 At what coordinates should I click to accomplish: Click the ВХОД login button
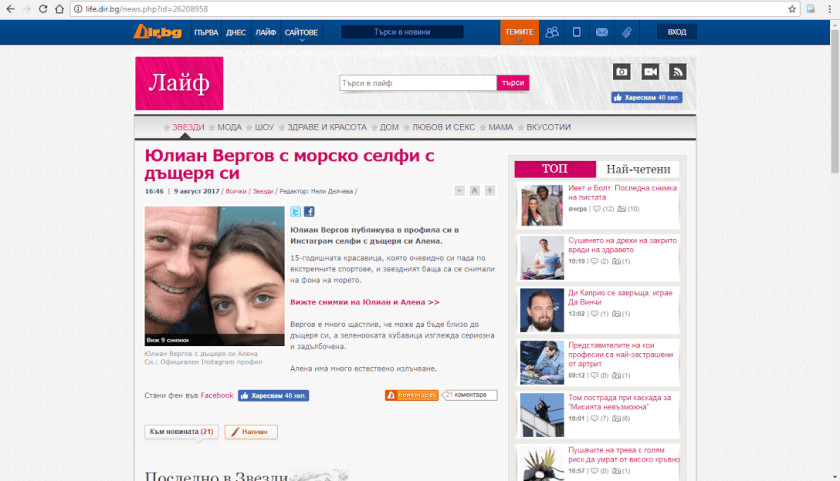coord(677,32)
